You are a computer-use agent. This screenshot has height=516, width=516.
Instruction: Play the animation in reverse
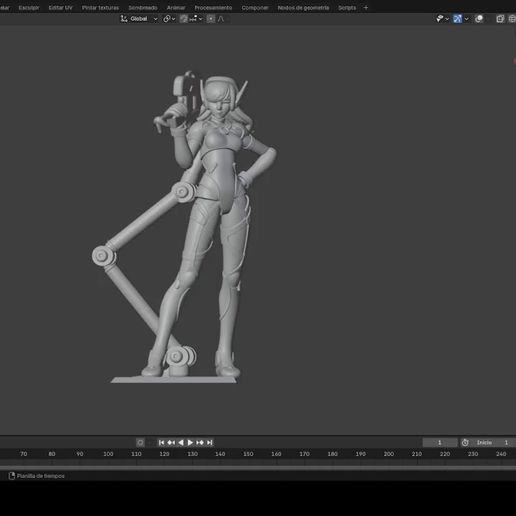tap(181, 442)
